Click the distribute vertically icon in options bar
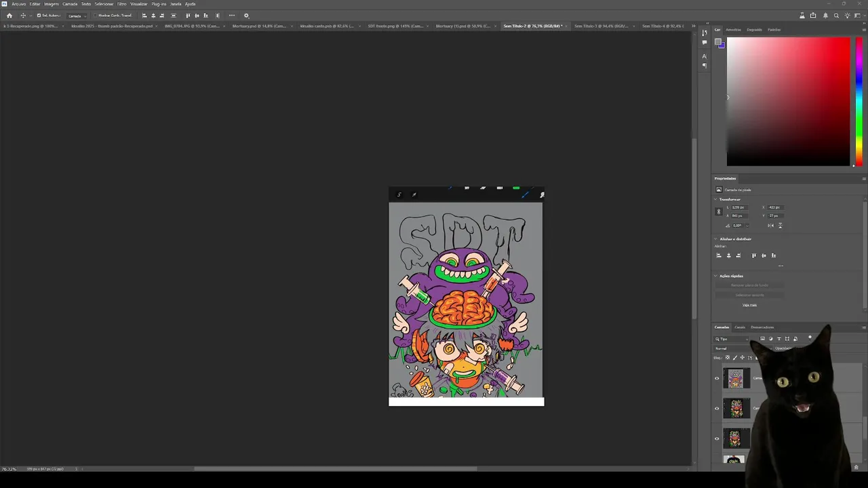This screenshot has height=488, width=868. point(174,16)
